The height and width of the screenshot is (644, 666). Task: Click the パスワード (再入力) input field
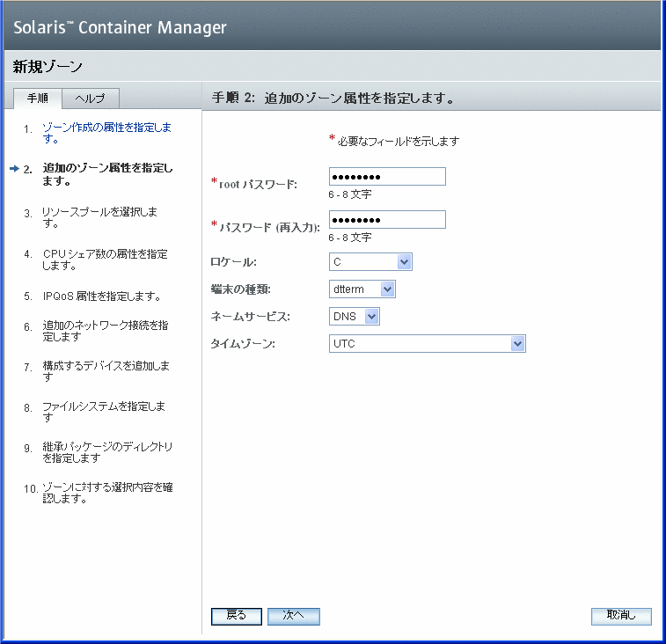(x=387, y=220)
